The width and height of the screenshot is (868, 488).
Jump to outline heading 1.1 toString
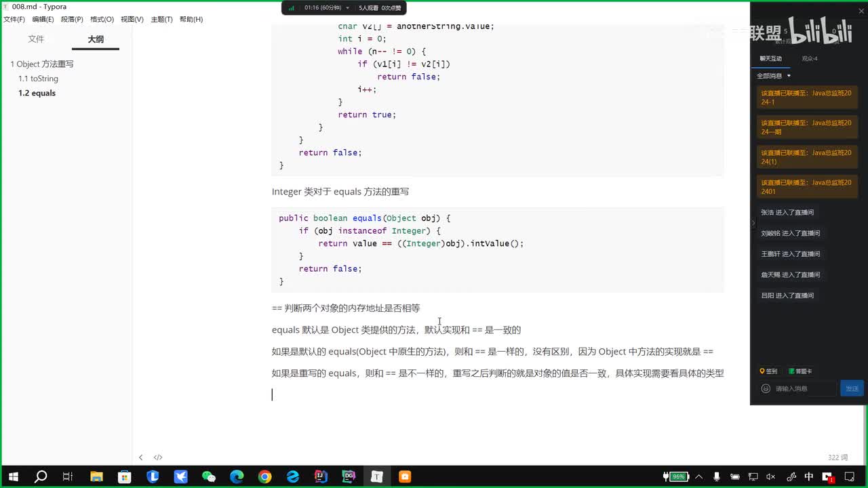[x=38, y=79]
